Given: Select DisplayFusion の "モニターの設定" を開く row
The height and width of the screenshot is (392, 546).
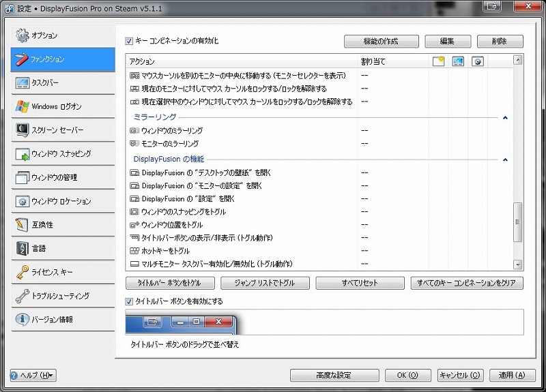Looking at the screenshot, I should (319, 185).
